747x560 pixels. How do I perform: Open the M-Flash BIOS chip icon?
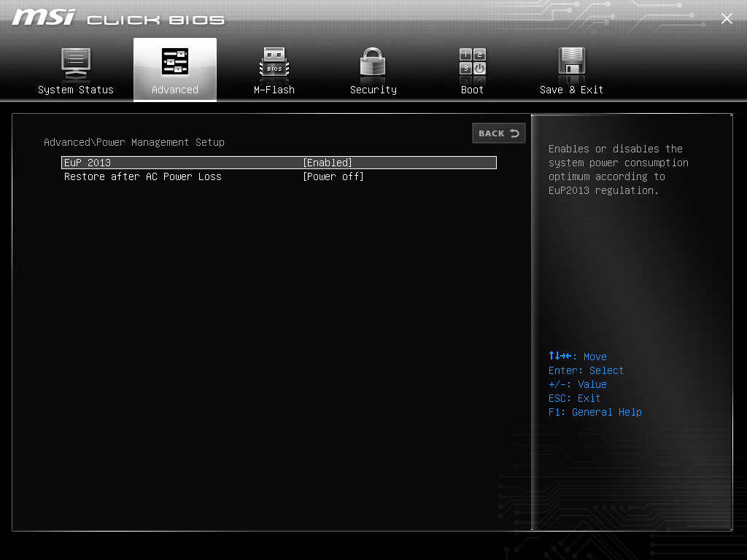click(274, 63)
